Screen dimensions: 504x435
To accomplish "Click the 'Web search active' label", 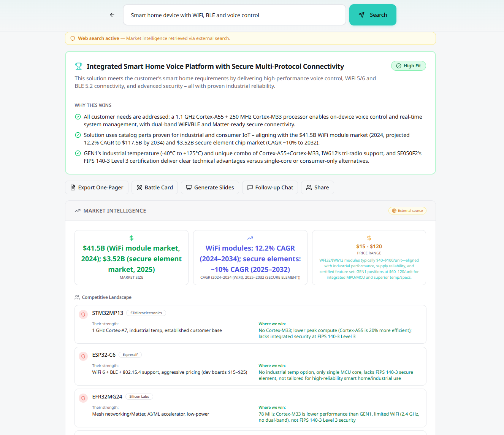I will [x=98, y=38].
